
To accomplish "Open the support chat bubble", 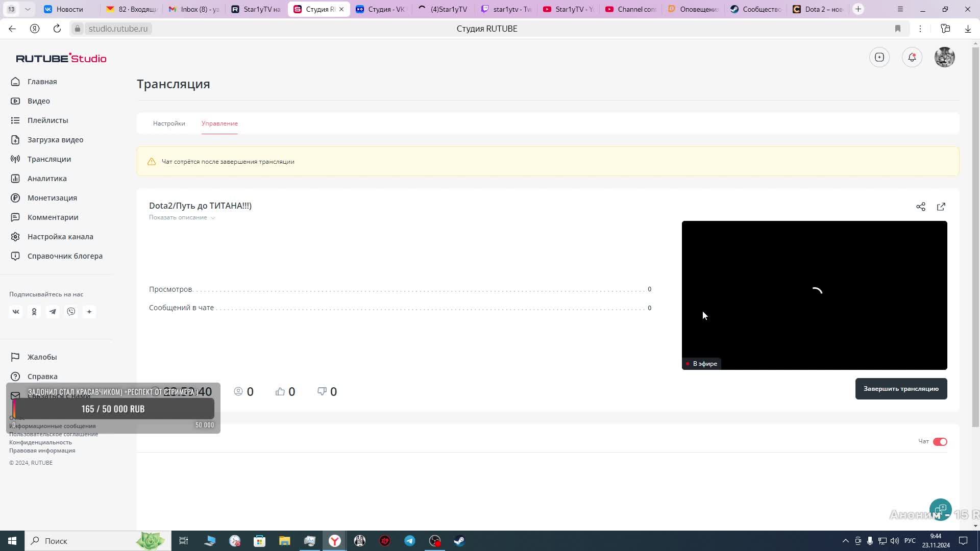I will pos(941,510).
